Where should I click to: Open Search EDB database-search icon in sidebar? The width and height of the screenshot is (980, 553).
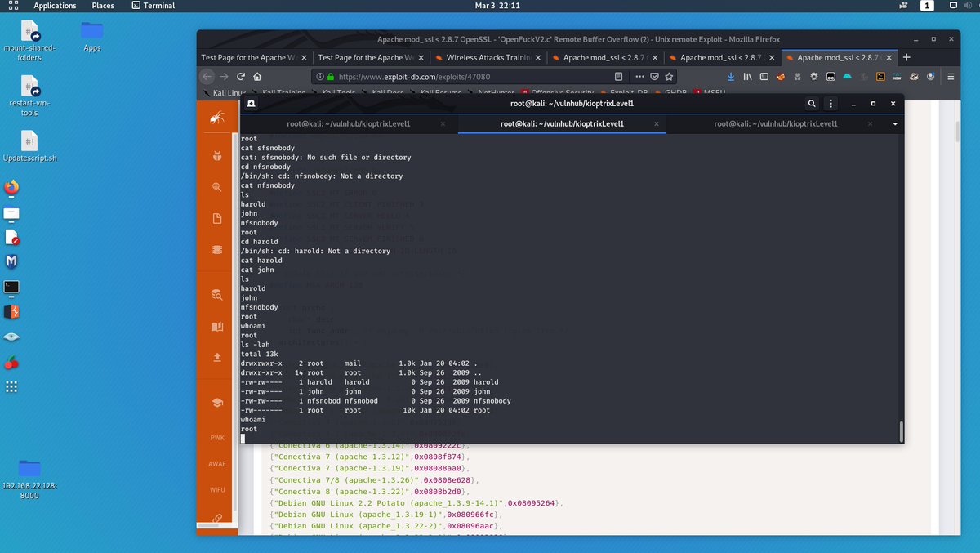(x=217, y=295)
